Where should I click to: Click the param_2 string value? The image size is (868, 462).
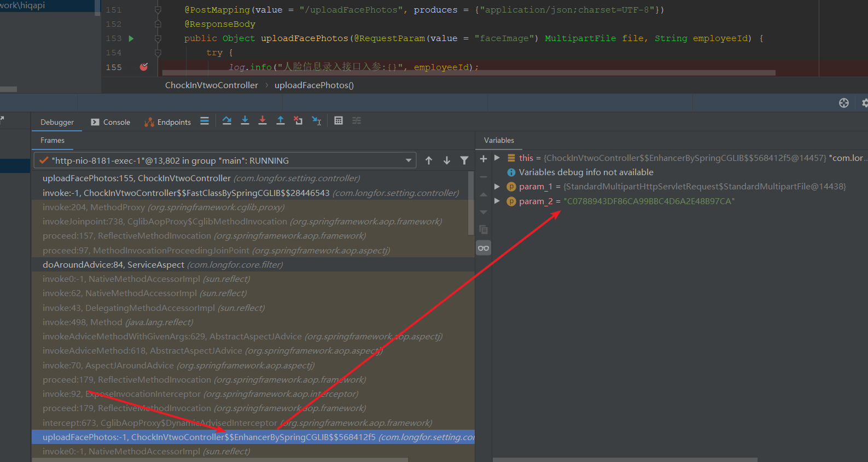(649, 201)
